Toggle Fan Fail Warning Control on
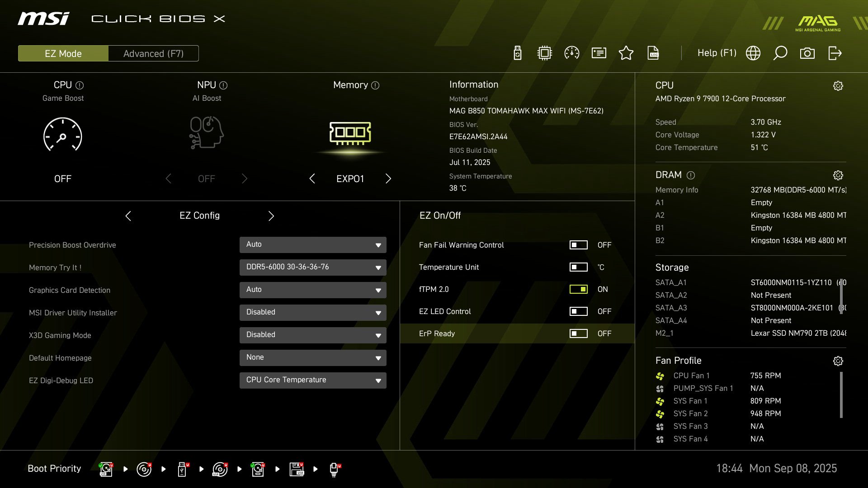 tap(578, 245)
